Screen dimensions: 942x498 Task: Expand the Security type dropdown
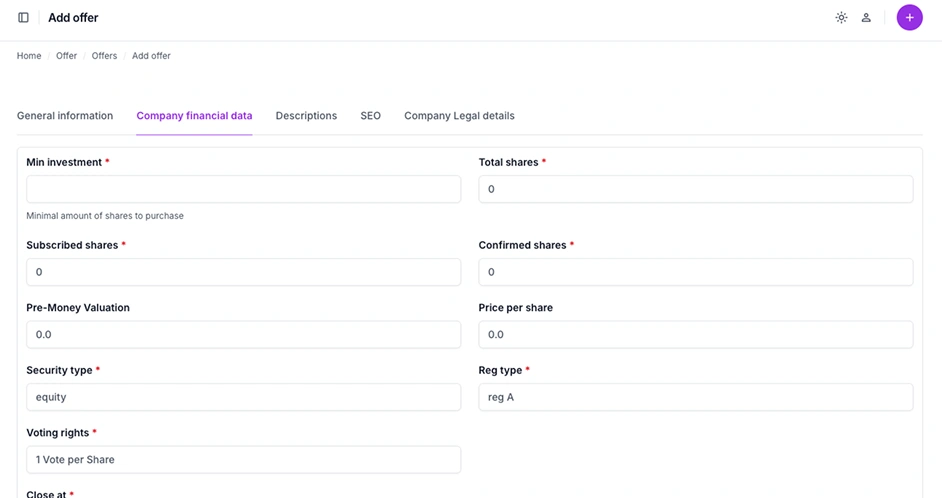(243, 397)
